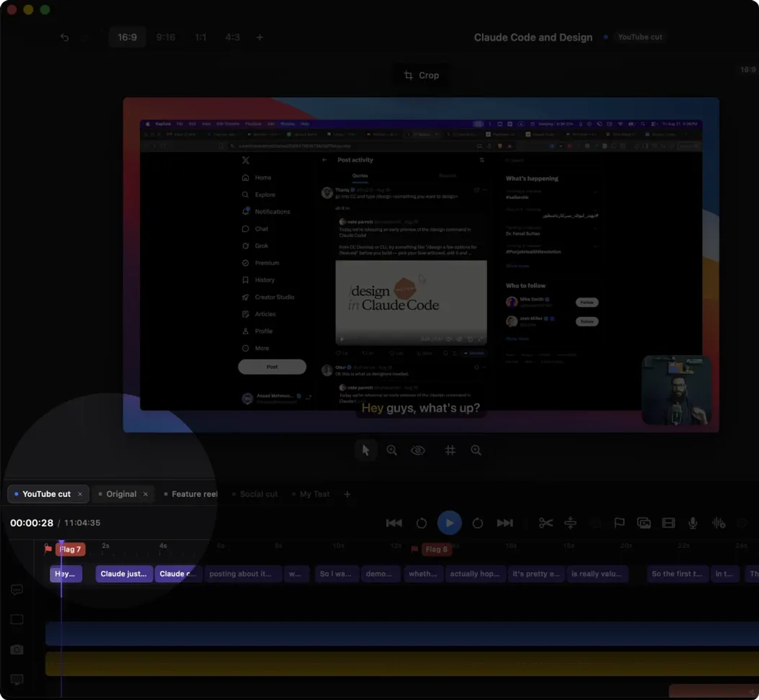This screenshot has width=759, height=700.
Task: Close the YouTube cut tab
Action: (x=80, y=494)
